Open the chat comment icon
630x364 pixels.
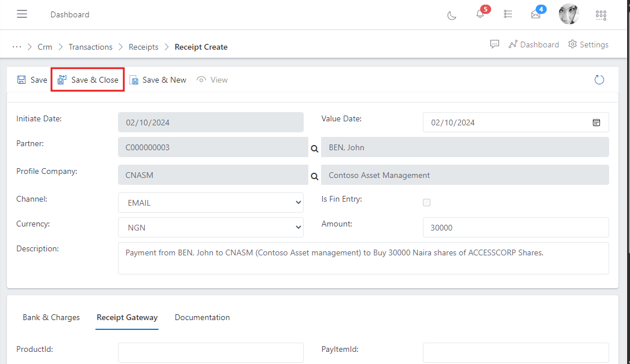tap(495, 44)
